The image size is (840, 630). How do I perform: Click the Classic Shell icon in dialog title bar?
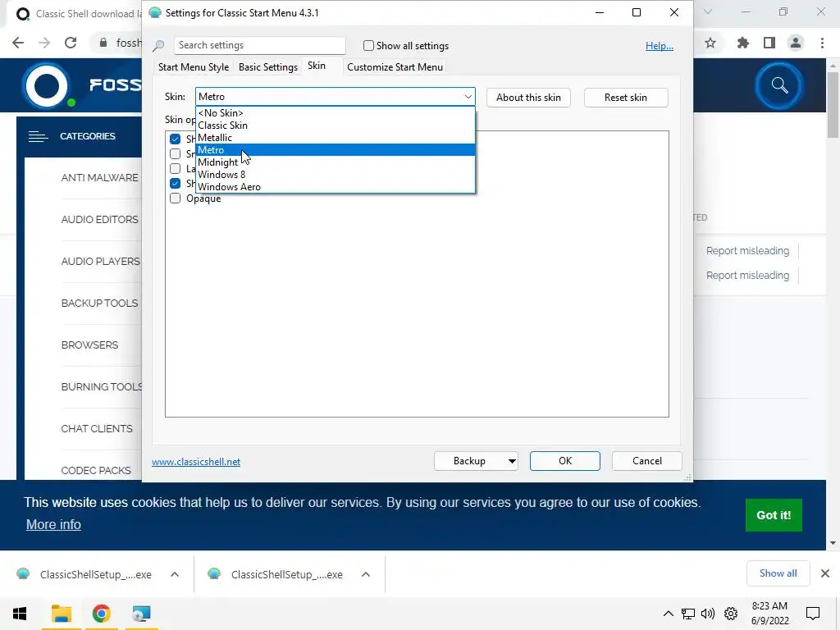pos(155,12)
